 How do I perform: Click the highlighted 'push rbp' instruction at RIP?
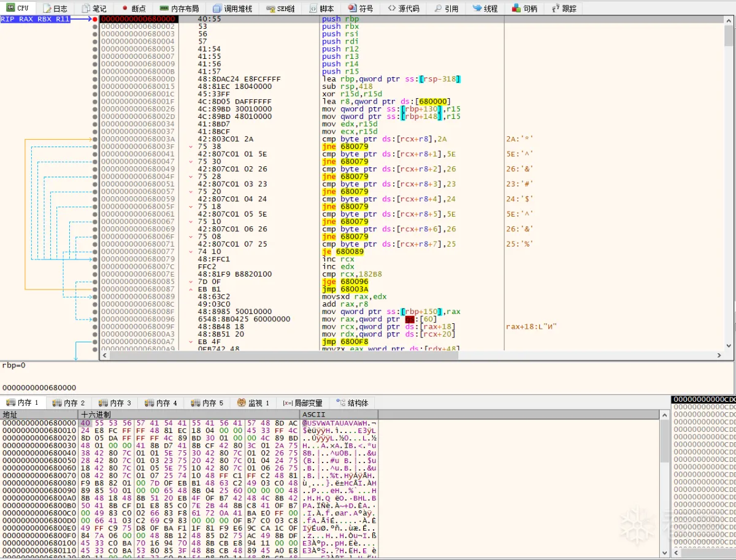coord(340,19)
